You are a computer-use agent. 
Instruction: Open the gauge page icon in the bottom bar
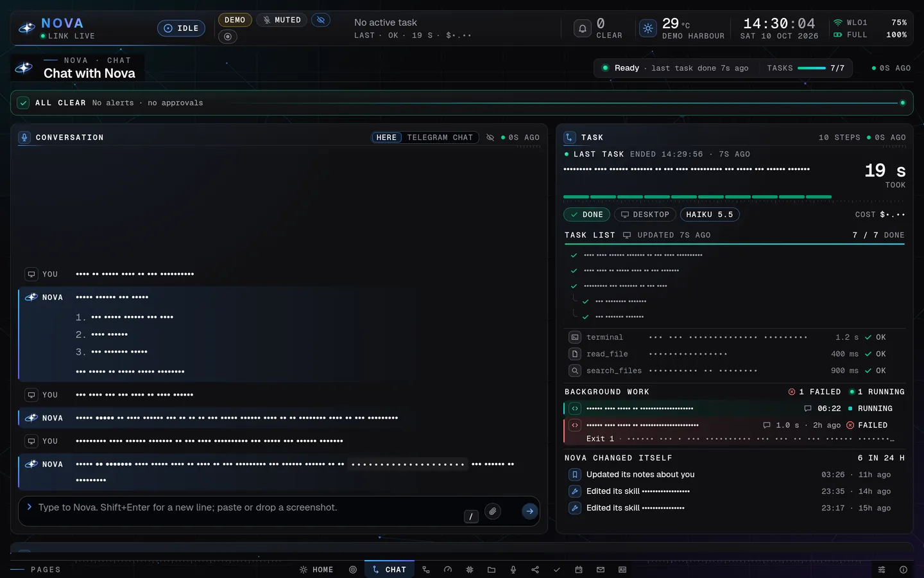tap(448, 570)
